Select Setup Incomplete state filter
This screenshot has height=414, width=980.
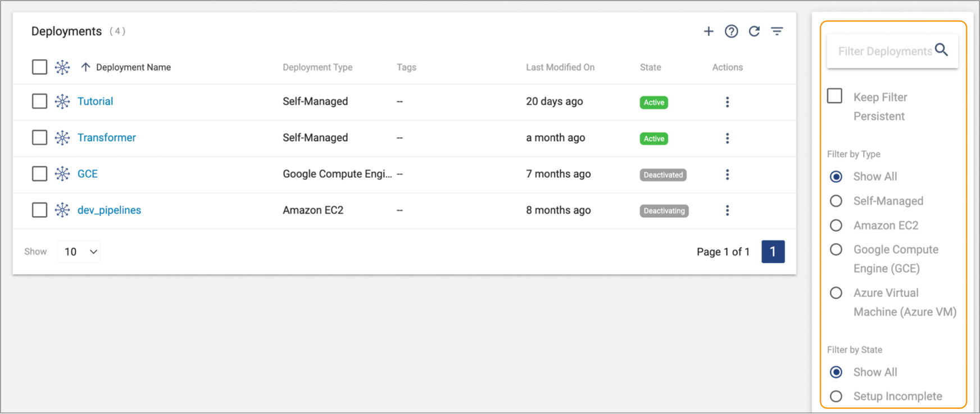836,397
